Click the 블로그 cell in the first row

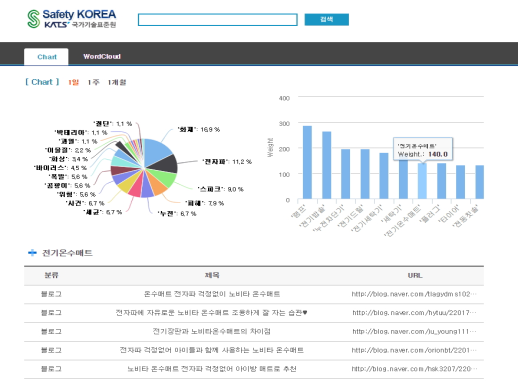(51, 294)
